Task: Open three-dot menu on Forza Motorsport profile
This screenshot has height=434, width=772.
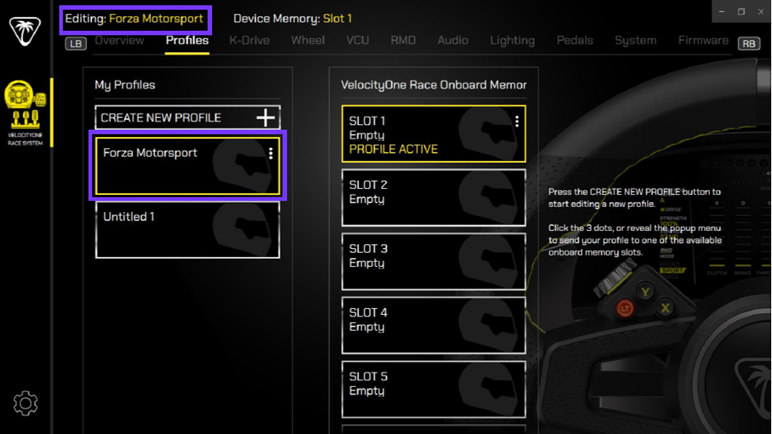Action: point(271,154)
